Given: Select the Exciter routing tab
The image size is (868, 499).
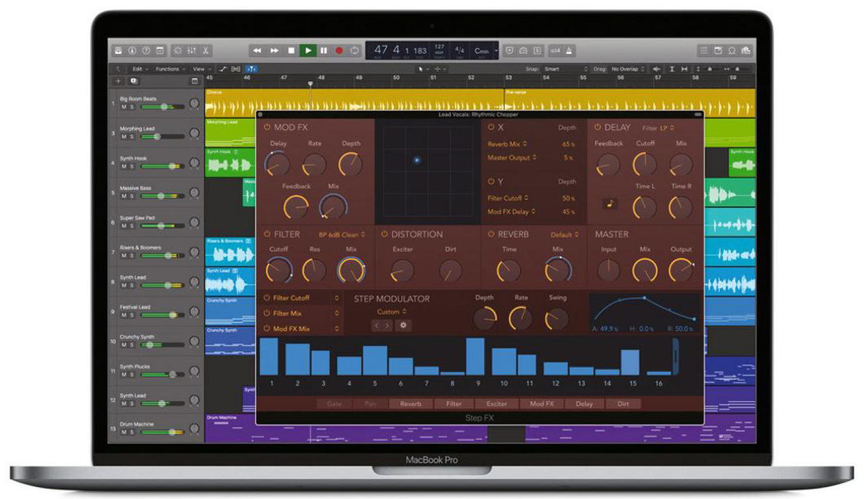Looking at the screenshot, I should tap(496, 404).
